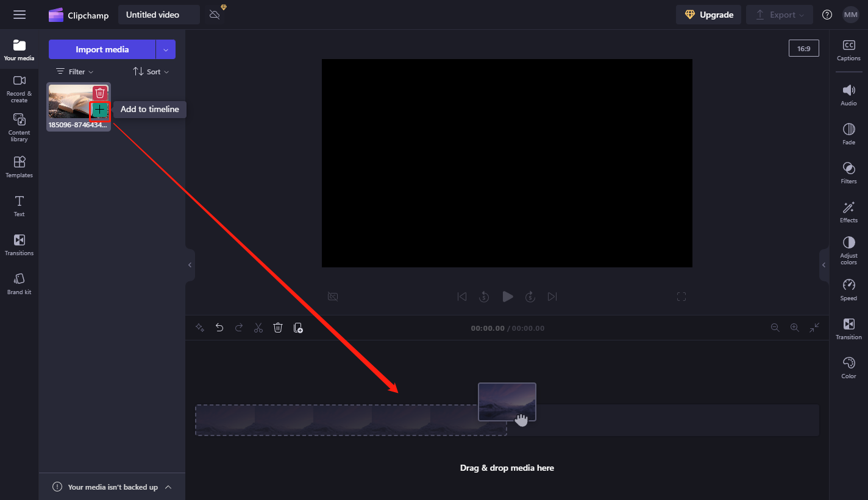Open the Speed panel
This screenshot has height=500, width=868.
tap(848, 290)
